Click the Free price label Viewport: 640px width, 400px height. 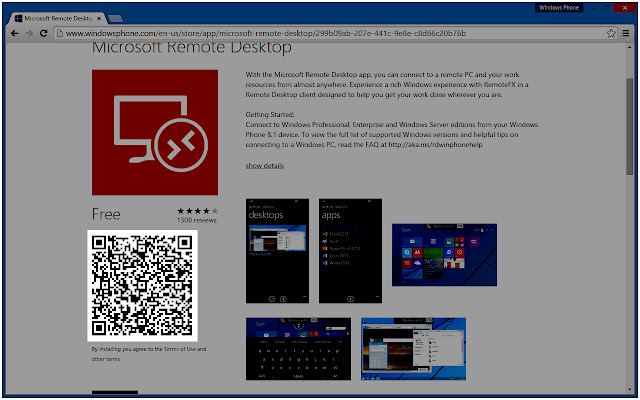tap(106, 214)
